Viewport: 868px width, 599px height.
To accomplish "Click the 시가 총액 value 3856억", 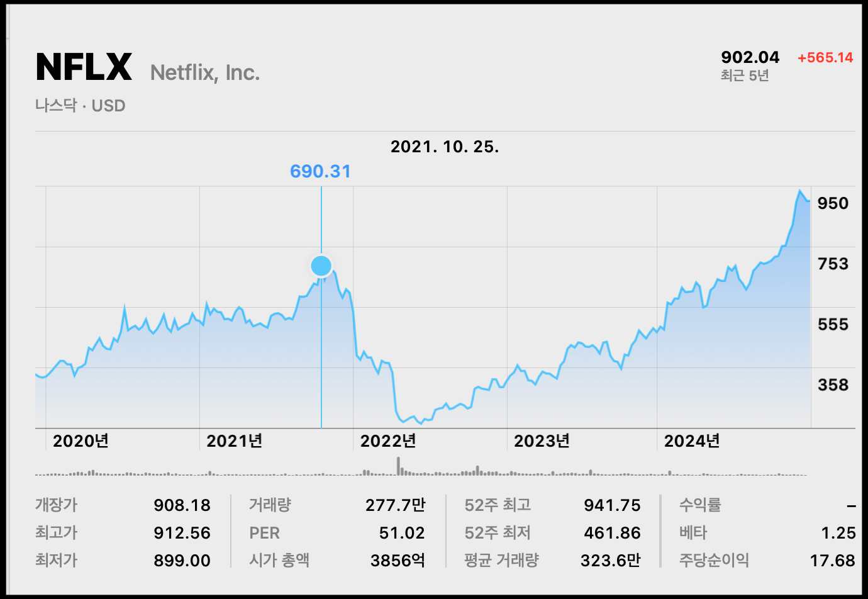I will pos(398,561).
